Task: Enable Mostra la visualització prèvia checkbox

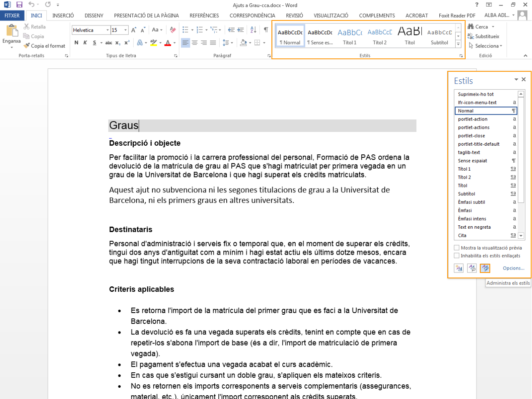Action: pyautogui.click(x=457, y=248)
